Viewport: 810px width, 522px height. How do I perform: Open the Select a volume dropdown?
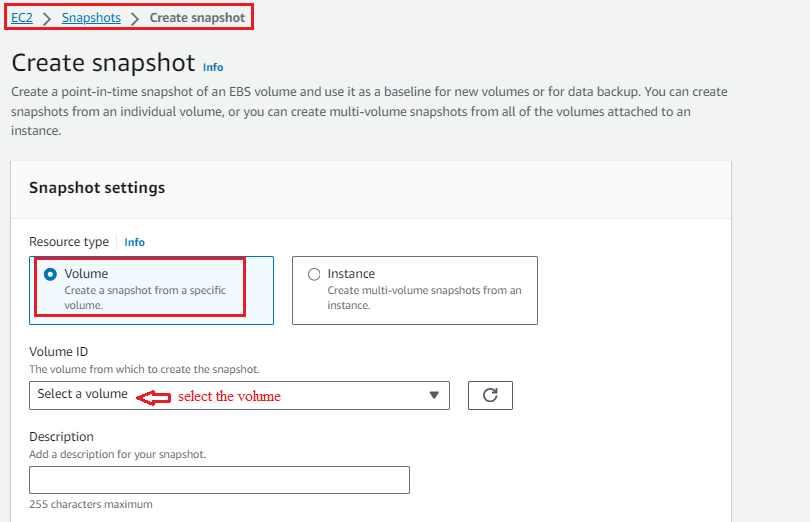click(x=239, y=395)
